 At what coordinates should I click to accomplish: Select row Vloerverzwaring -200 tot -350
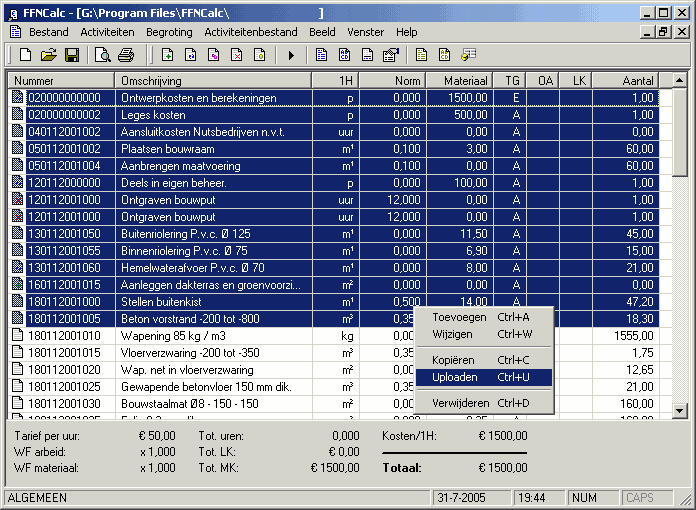[334, 353]
